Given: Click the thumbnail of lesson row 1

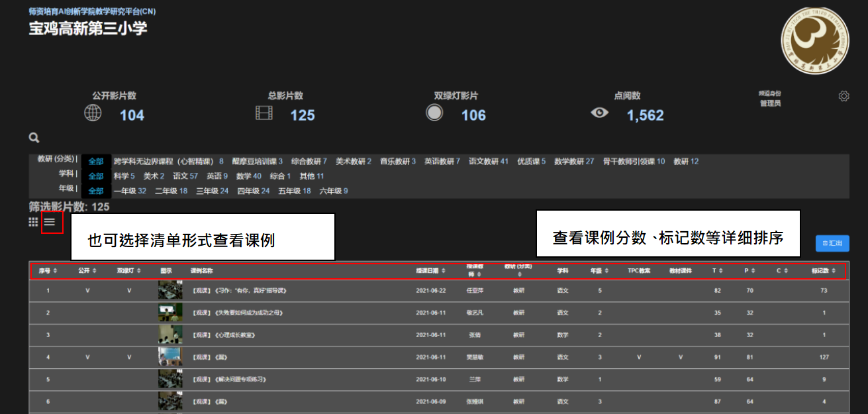Looking at the screenshot, I should coord(170,290).
